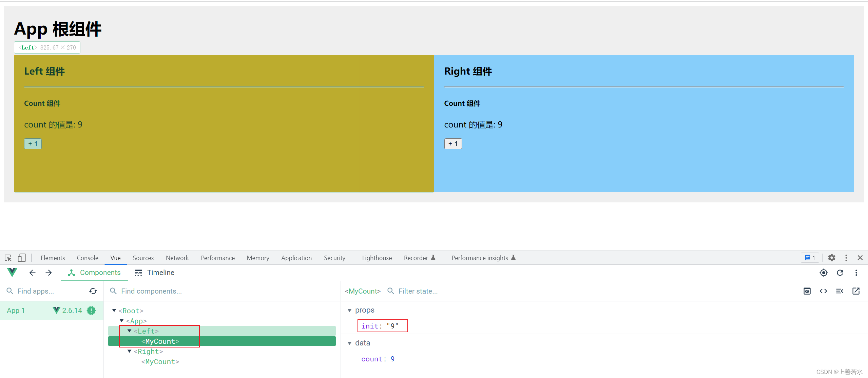Switch to the Timeline view

(155, 273)
